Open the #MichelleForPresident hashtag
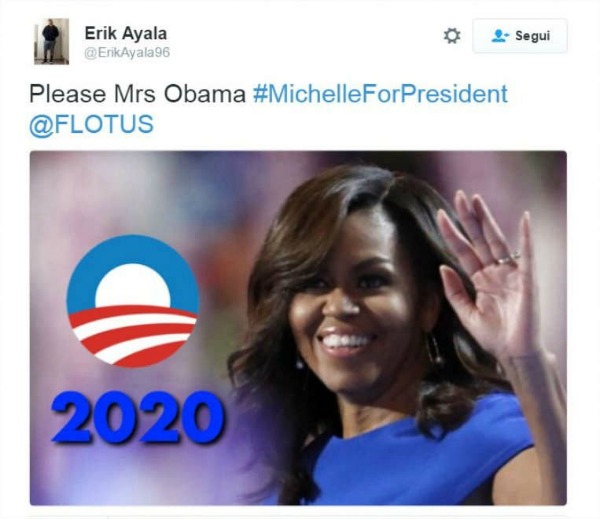 pyautogui.click(x=380, y=94)
